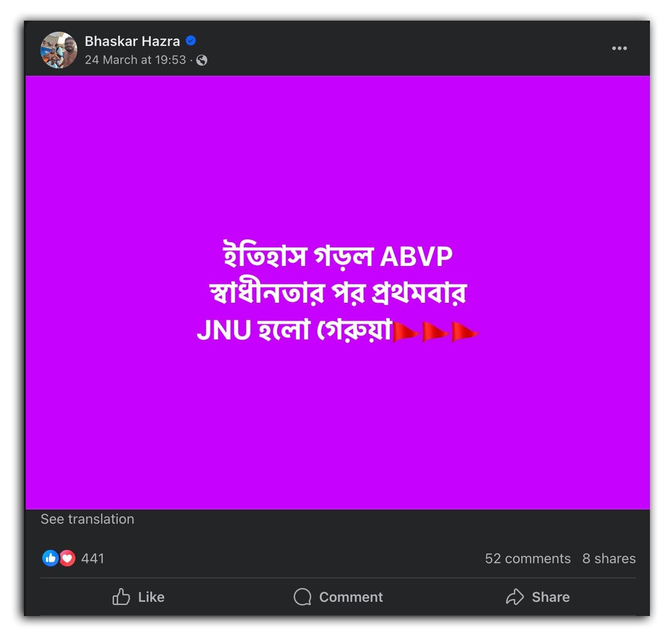Click the arrow share icon
The width and height of the screenshot is (672, 639).
pyautogui.click(x=515, y=597)
